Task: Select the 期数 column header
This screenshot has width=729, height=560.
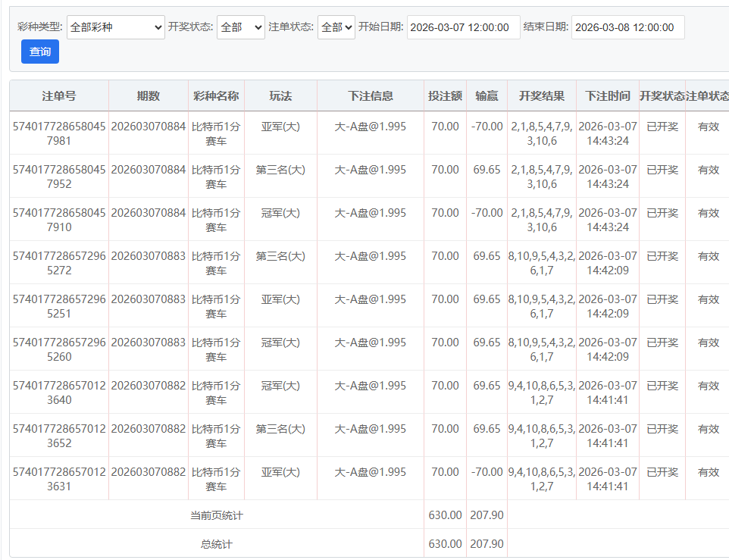Action: click(x=149, y=96)
